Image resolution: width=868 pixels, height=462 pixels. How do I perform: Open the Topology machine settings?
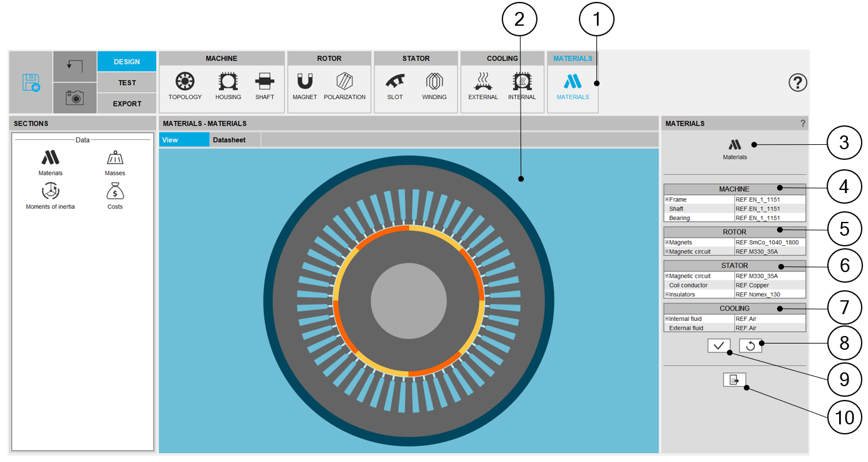click(x=185, y=81)
